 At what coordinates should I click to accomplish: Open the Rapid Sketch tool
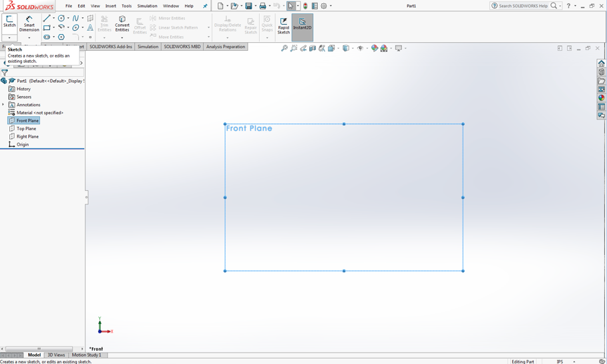click(x=283, y=25)
